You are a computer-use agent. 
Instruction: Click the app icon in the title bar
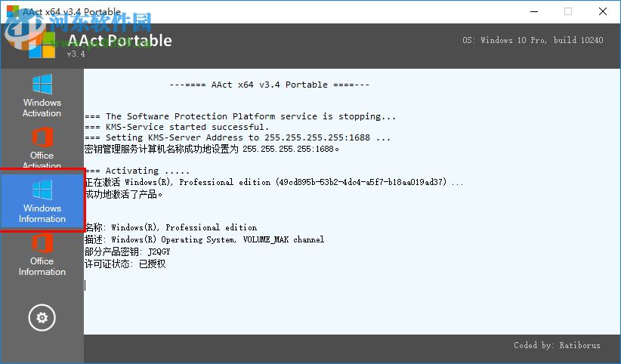click(x=10, y=11)
